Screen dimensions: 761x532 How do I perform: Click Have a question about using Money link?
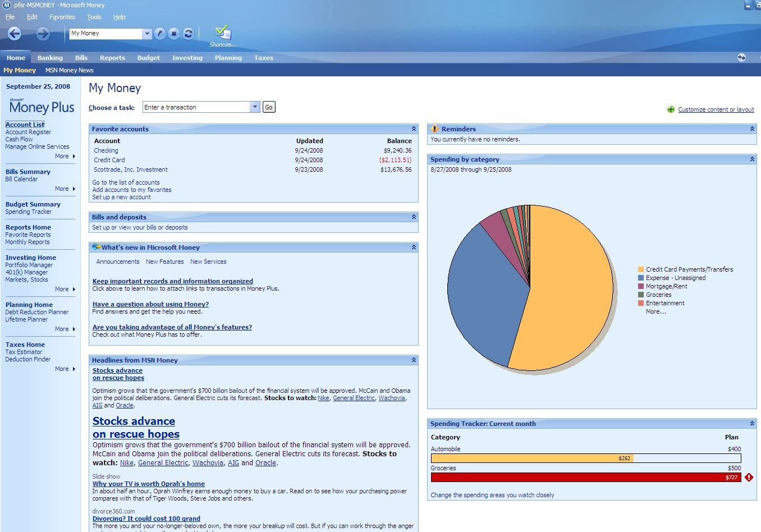click(x=150, y=304)
